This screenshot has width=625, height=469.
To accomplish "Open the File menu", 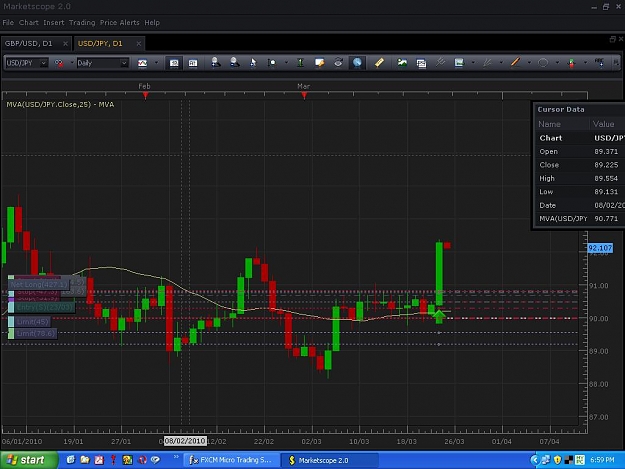I will tap(8, 23).
